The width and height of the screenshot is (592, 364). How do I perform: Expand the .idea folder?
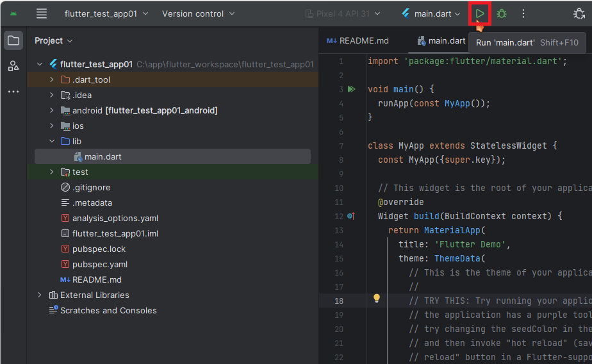(x=52, y=95)
